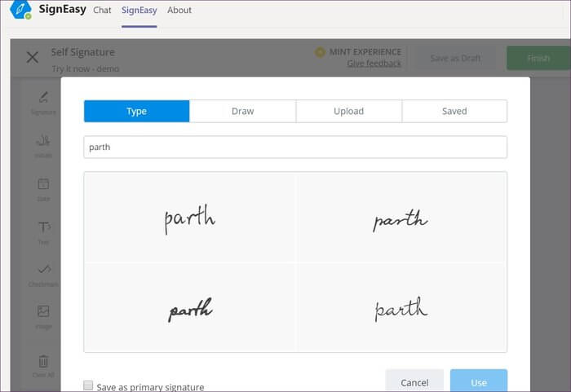Click the SignEasy app logo icon
Screen dimensions: 571x392
coord(20,10)
